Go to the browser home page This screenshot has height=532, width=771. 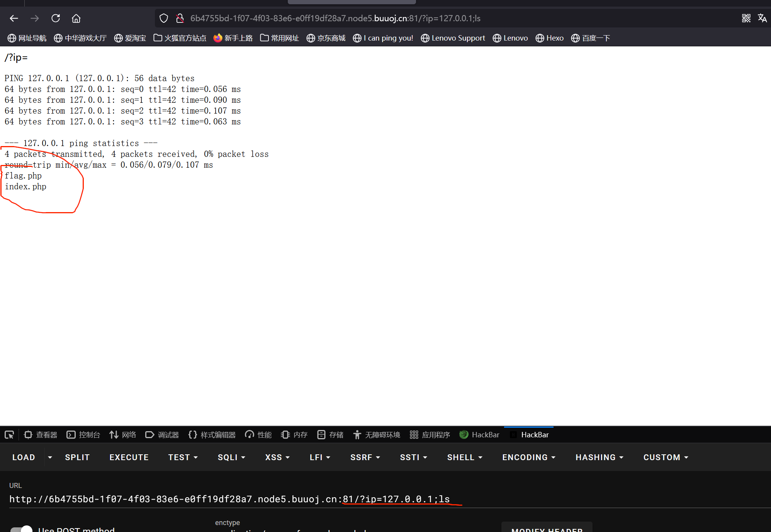pyautogui.click(x=76, y=18)
